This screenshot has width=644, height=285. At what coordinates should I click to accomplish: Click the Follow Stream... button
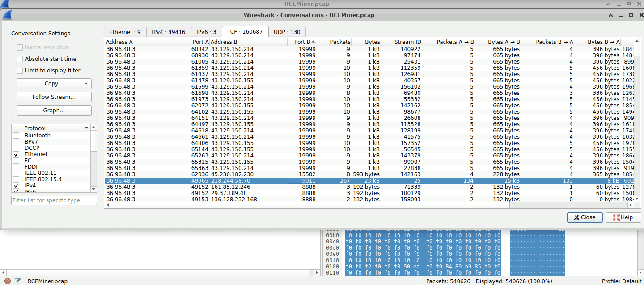54,97
